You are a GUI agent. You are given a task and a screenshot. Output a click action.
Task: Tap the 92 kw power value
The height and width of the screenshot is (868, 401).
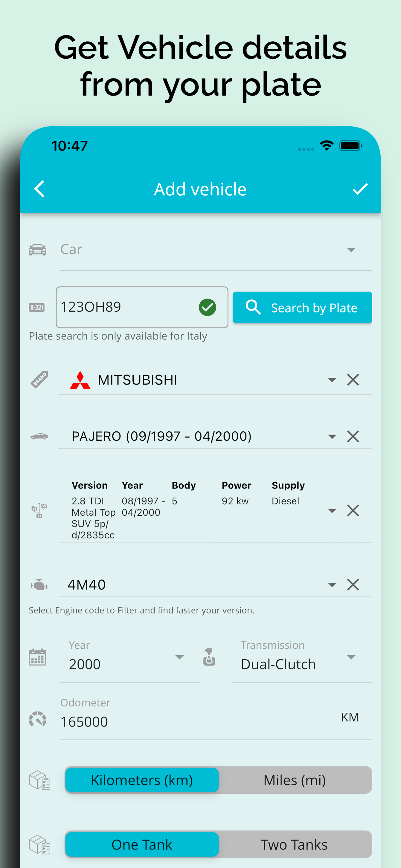tap(235, 501)
